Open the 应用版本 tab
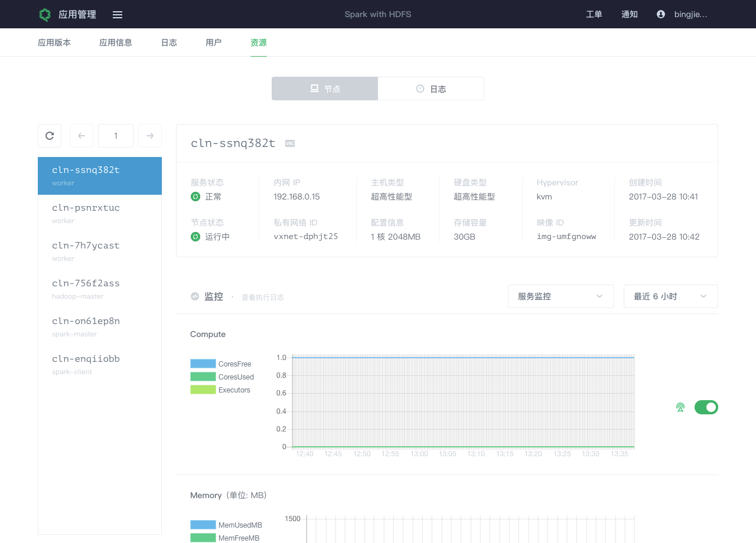 click(x=54, y=42)
